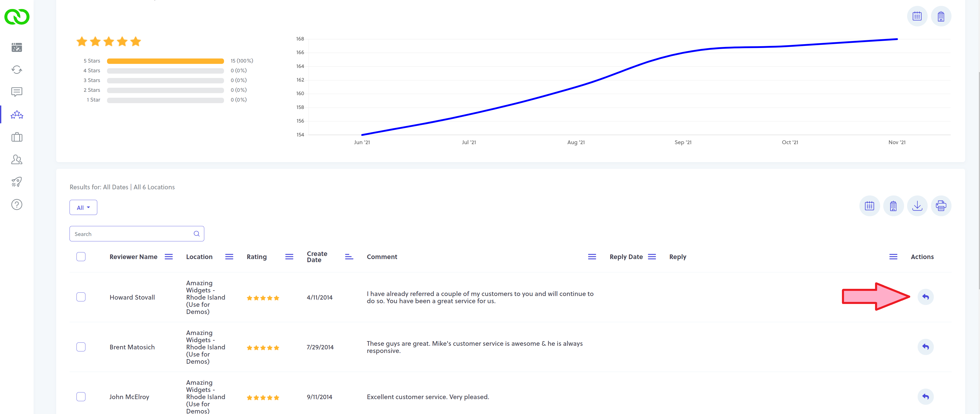Viewport: 980px width, 414px height.
Task: Check the box for Howard Stovall's row
Action: 81,297
